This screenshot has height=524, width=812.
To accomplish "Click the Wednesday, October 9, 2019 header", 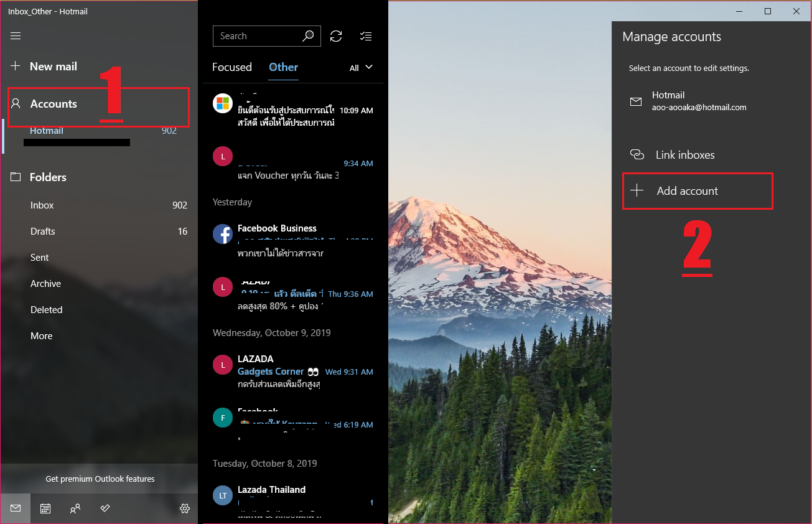I will click(x=272, y=333).
